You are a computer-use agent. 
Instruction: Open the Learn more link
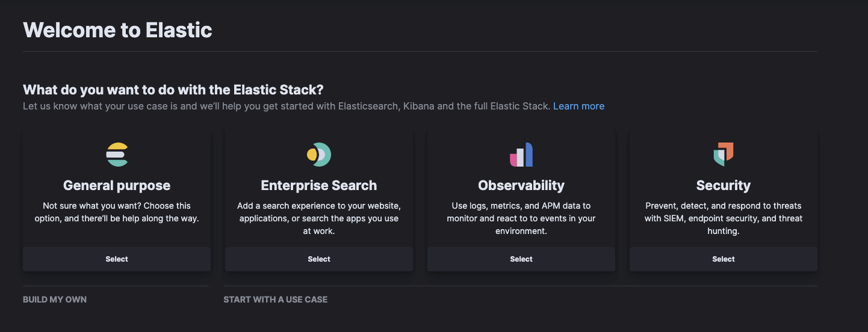coord(578,106)
